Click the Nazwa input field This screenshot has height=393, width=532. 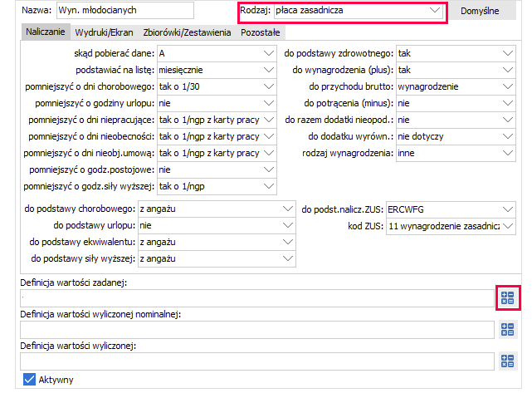point(125,11)
